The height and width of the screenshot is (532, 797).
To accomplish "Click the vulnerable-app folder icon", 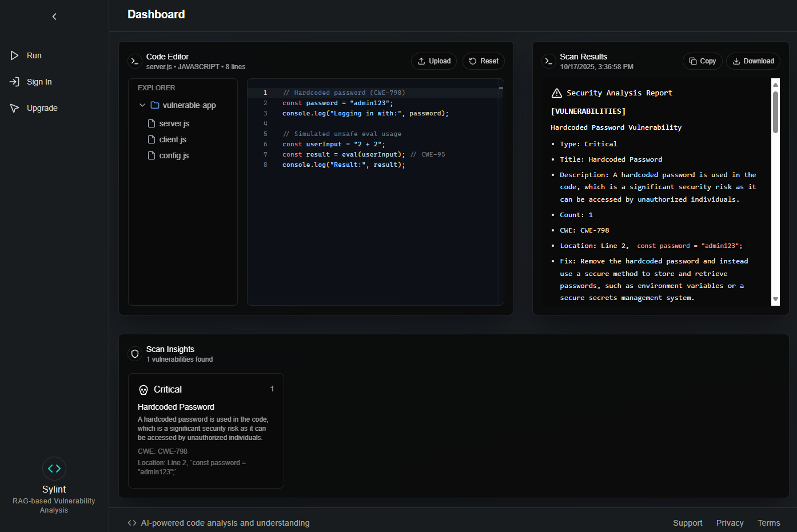I will click(155, 105).
